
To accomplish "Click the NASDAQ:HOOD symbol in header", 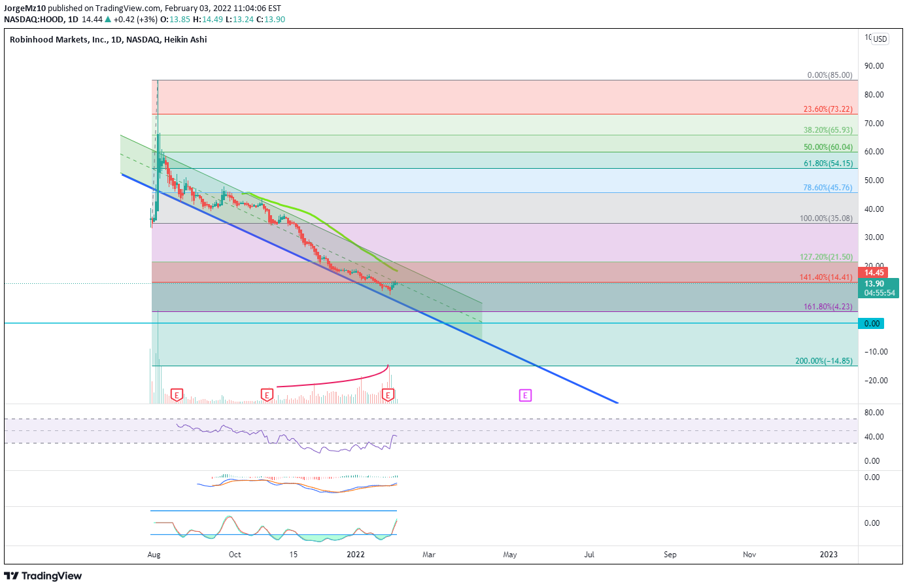I will [34, 20].
